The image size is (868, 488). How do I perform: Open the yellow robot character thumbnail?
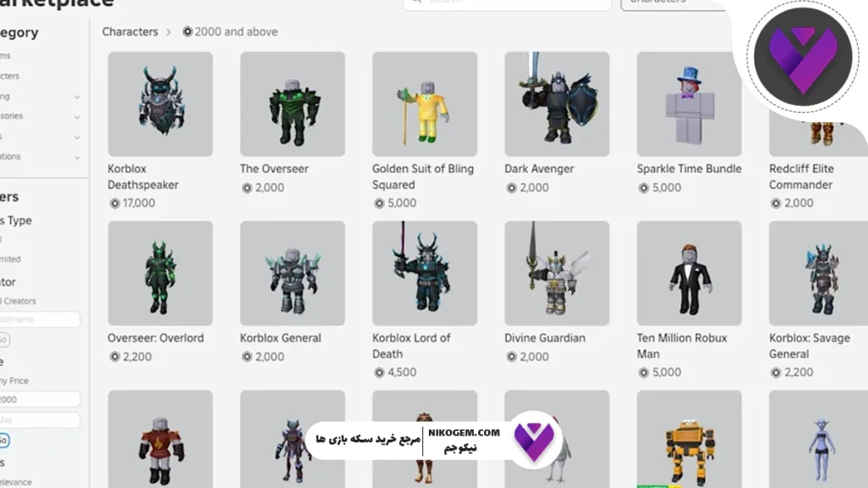point(689,440)
